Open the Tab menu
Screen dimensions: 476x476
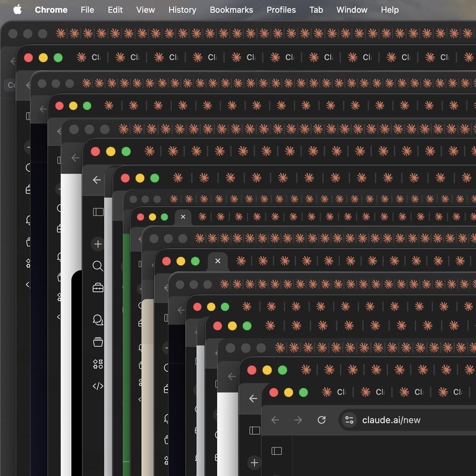316,10
